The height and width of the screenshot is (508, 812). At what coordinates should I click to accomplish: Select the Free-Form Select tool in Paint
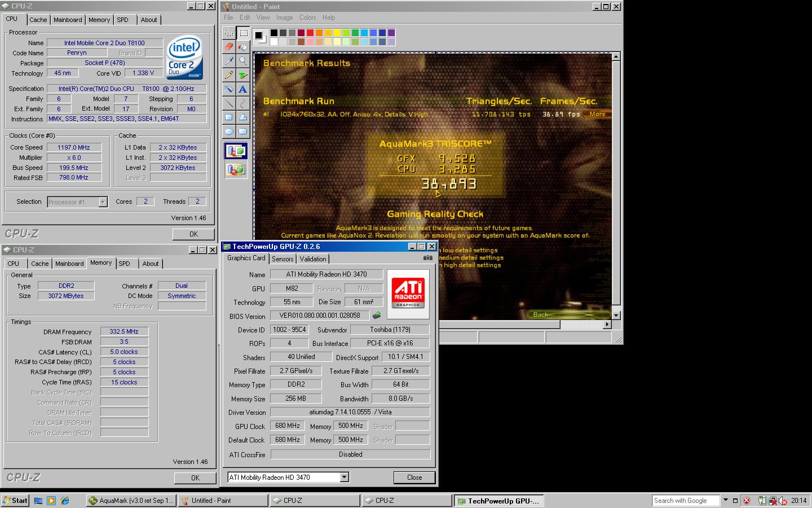pos(228,33)
